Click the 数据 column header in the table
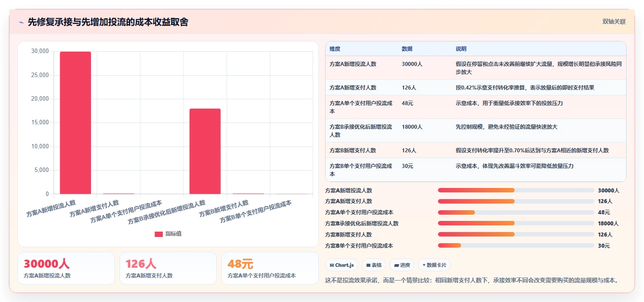Viewport: 644px width, 302px height. [407, 49]
